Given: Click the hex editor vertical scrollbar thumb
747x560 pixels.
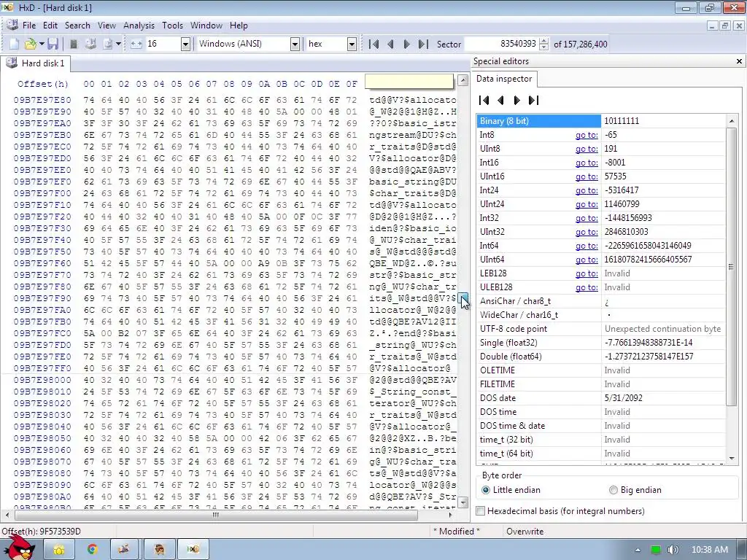Looking at the screenshot, I should pos(463,299).
